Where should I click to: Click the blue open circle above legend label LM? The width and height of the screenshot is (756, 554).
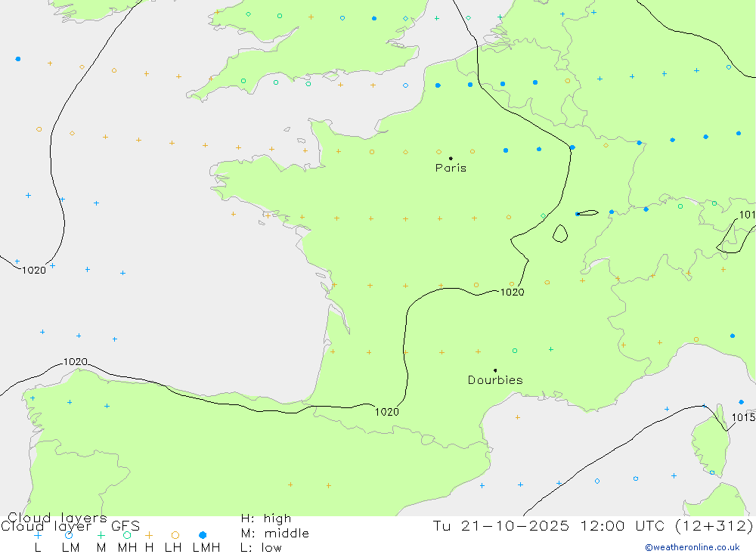[x=69, y=535]
